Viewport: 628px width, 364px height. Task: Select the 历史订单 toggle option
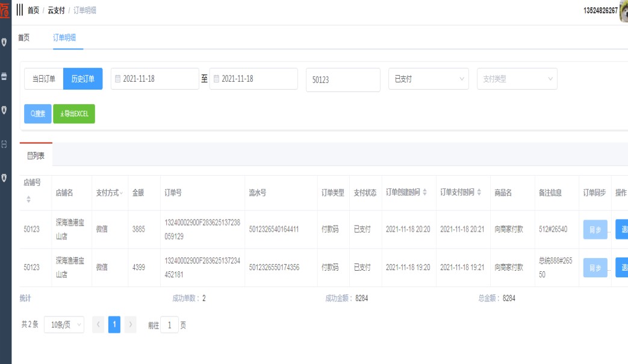(82, 79)
